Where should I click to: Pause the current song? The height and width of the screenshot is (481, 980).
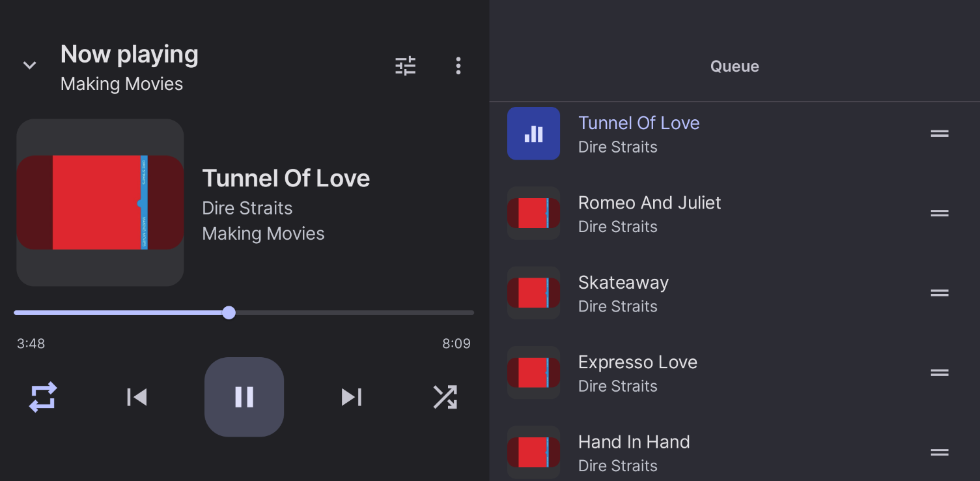click(x=244, y=397)
